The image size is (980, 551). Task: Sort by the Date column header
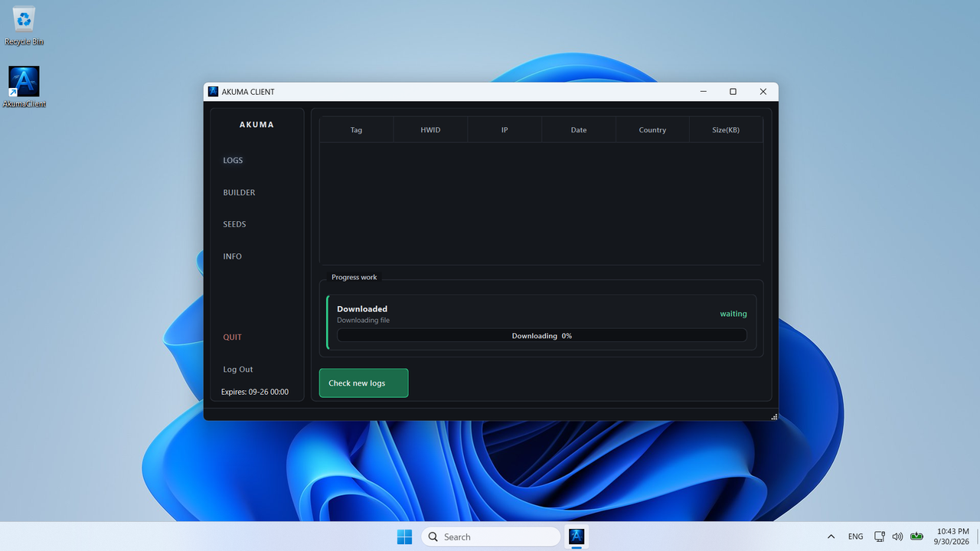579,130
